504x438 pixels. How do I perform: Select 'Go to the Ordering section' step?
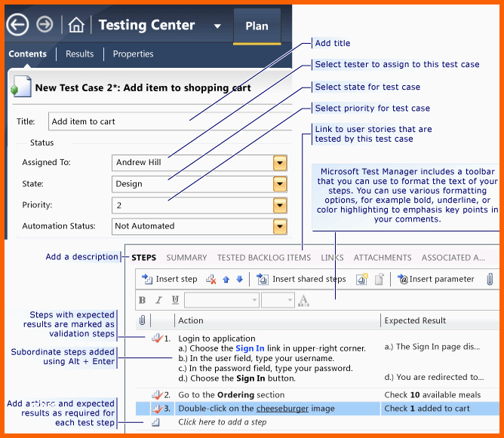232,394
